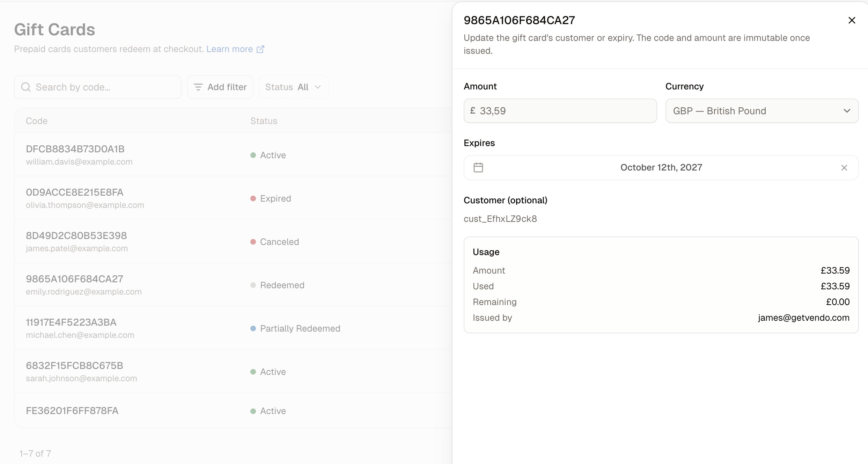
Task: Click the filter lines icon on Add filter
Action: pos(198,87)
